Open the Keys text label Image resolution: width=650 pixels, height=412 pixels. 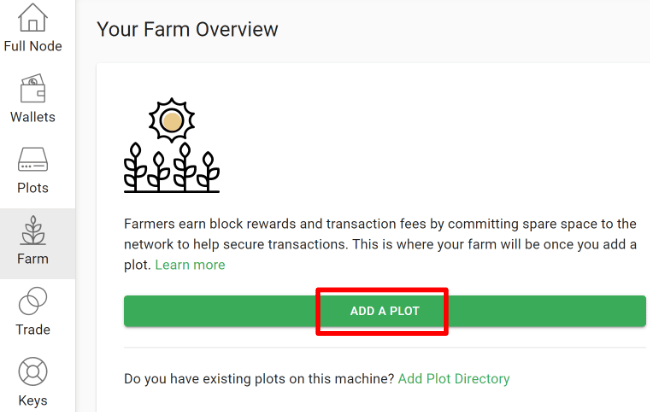[33, 400]
